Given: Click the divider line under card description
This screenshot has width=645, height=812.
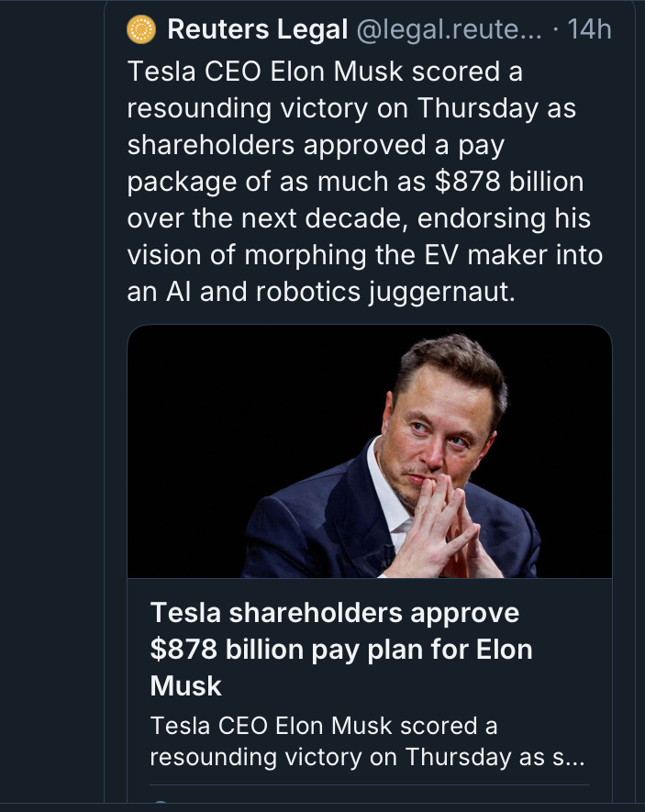Looking at the screenshot, I should click(369, 785).
